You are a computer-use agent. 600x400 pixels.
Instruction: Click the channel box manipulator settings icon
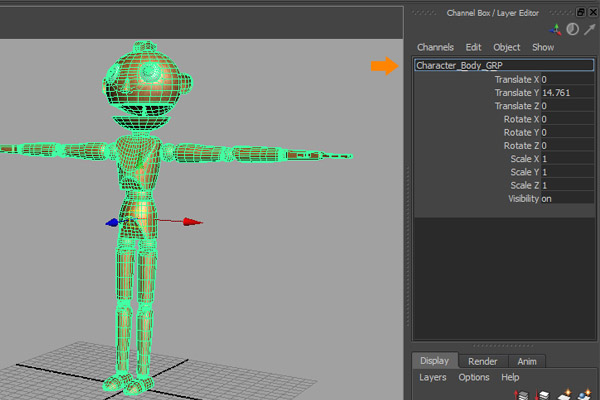click(x=556, y=29)
